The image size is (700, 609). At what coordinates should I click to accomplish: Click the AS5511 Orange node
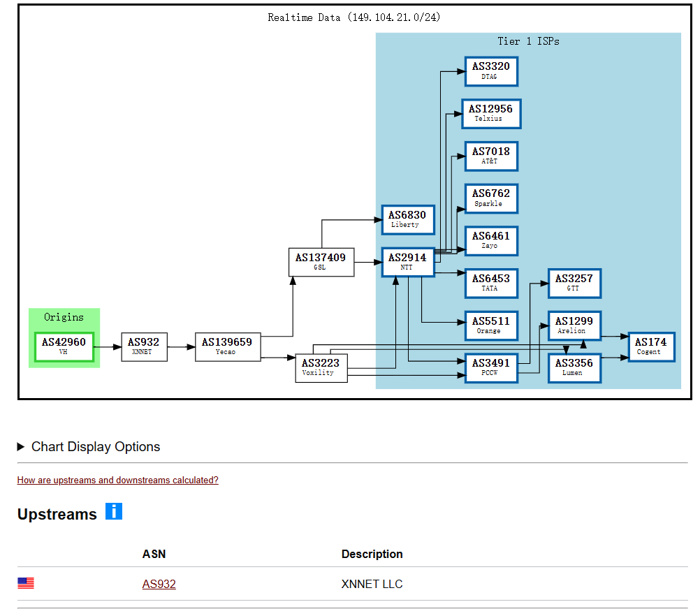(492, 325)
